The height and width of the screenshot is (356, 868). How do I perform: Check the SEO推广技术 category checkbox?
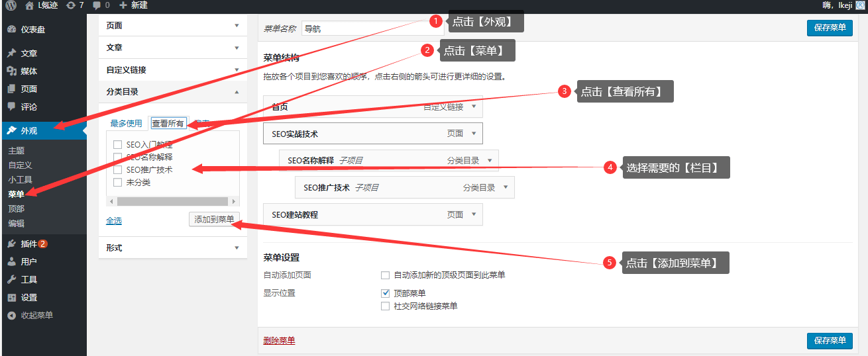click(x=117, y=169)
